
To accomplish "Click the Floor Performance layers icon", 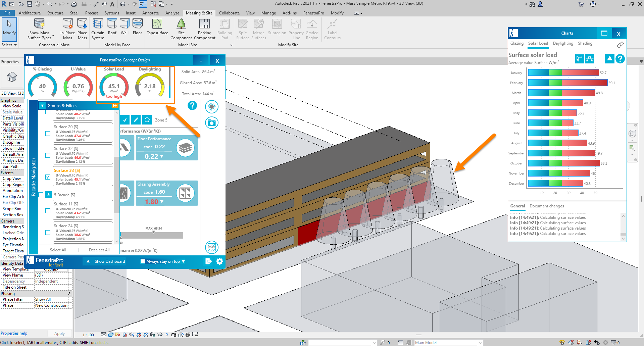I will (x=186, y=148).
